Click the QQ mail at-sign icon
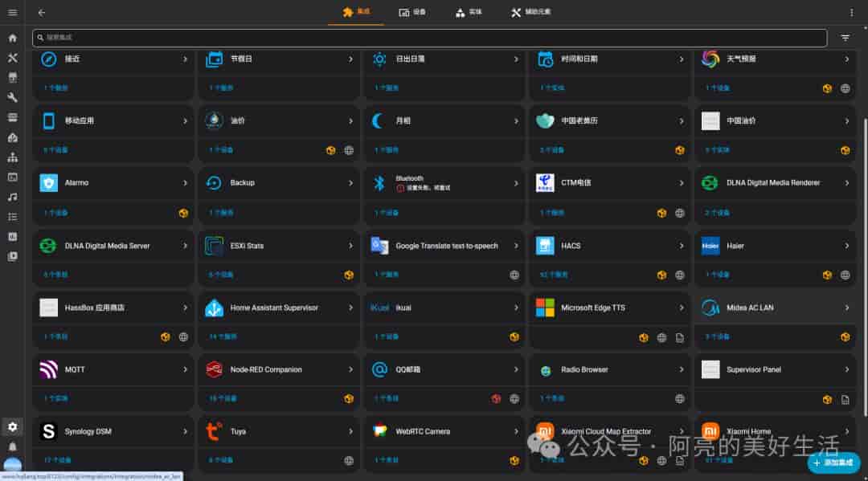The height and width of the screenshot is (481, 868). 379,369
